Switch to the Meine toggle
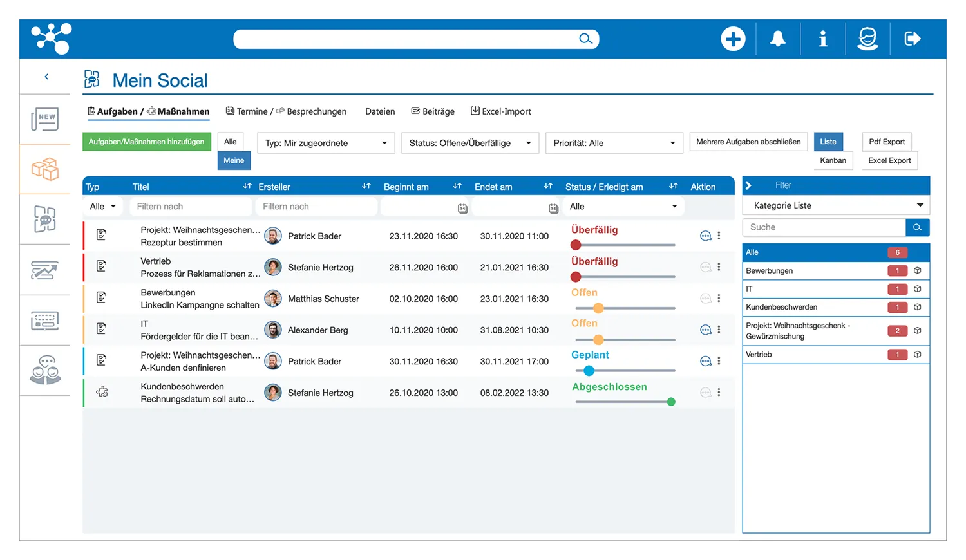The image size is (966, 560). (x=234, y=160)
